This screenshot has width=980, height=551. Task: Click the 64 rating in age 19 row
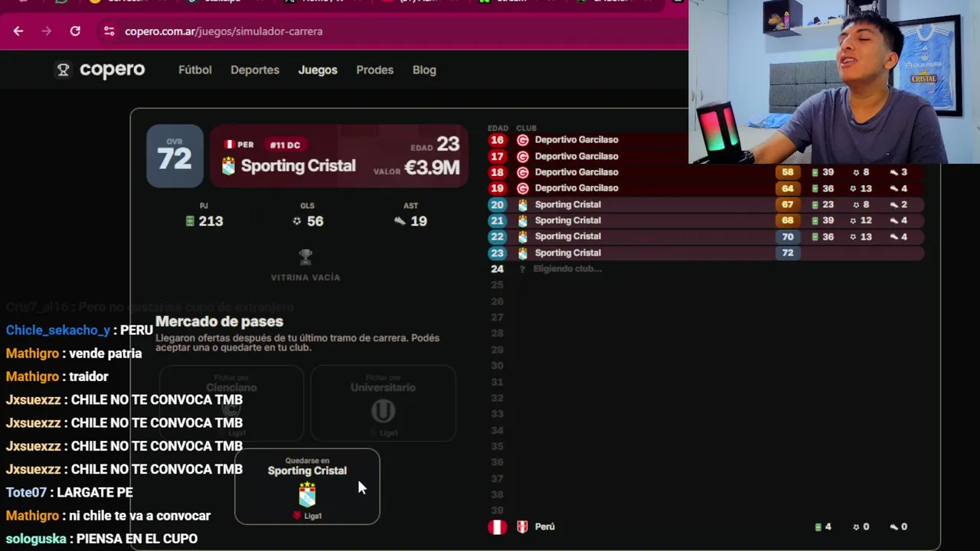pyautogui.click(x=787, y=188)
